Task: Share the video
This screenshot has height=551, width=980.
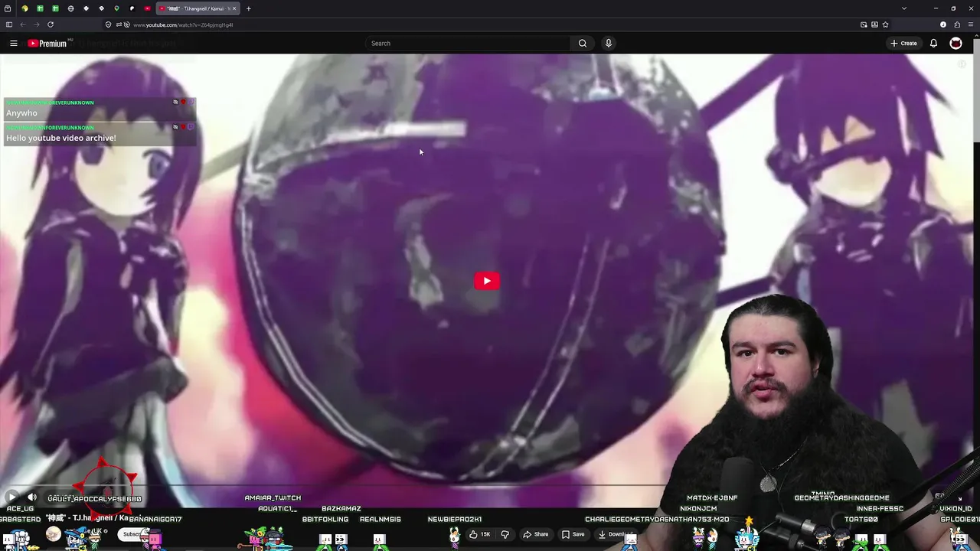Action: (x=536, y=534)
